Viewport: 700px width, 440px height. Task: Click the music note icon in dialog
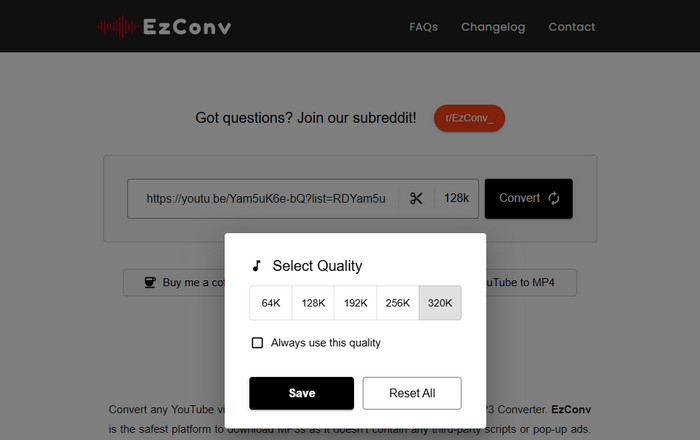[x=257, y=266]
